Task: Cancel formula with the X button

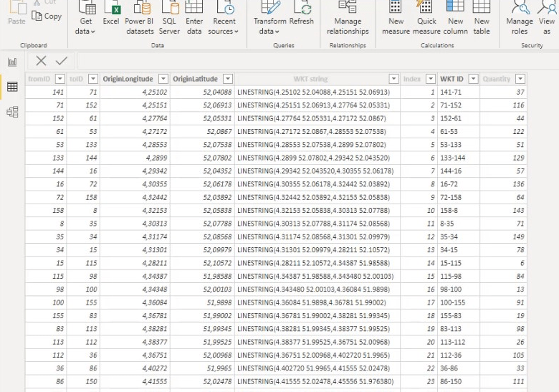Action: click(41, 61)
